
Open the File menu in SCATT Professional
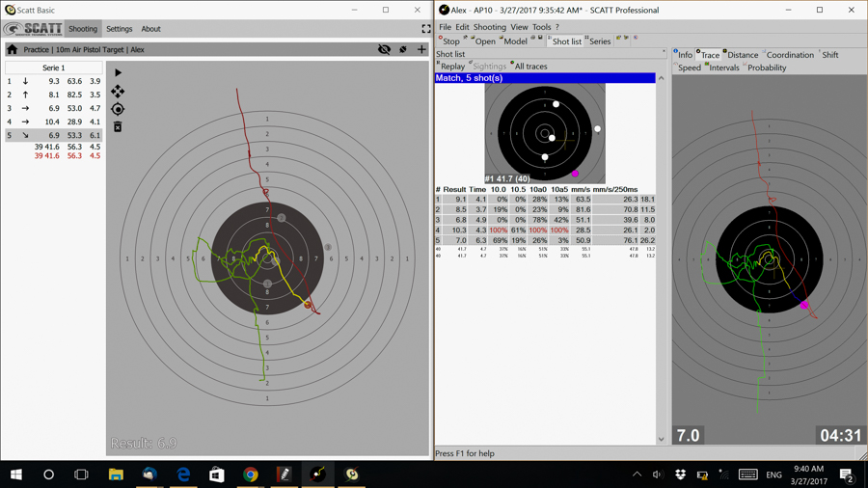click(445, 27)
